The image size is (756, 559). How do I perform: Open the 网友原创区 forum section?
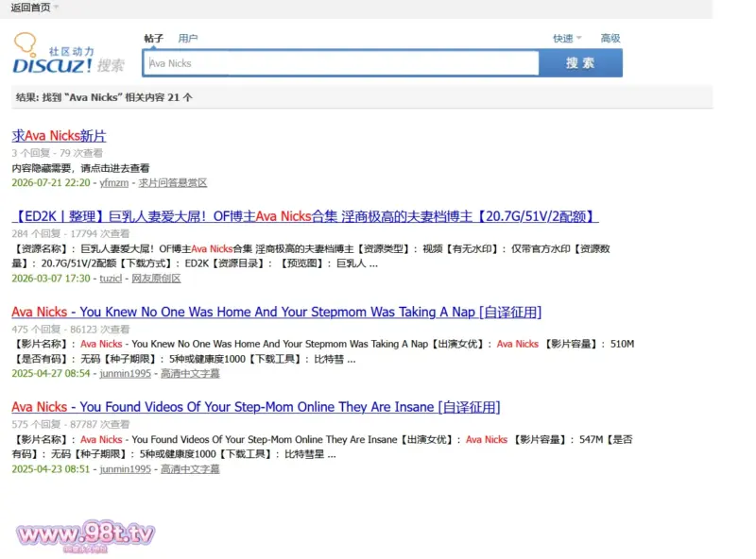point(156,278)
